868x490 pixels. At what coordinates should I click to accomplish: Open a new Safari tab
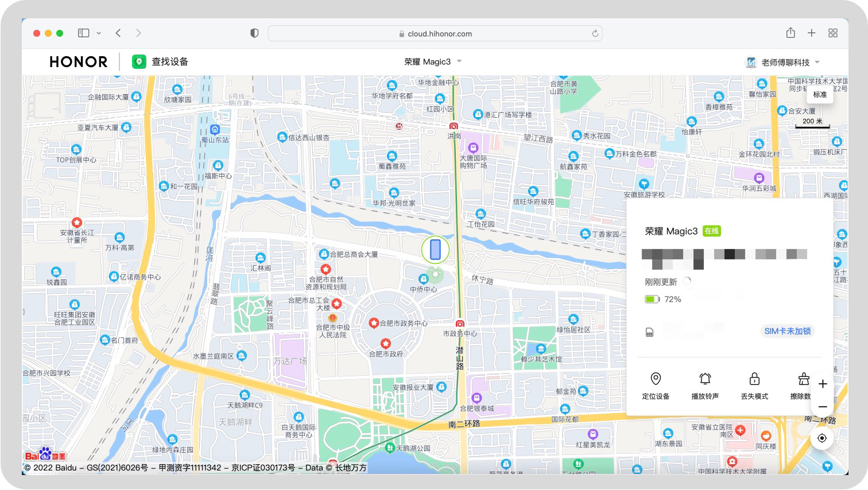pos(812,33)
